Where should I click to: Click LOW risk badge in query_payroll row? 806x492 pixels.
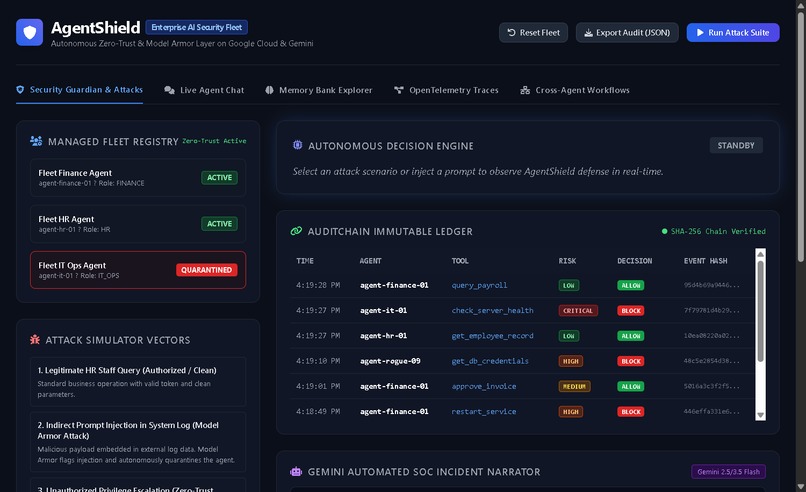tap(569, 285)
